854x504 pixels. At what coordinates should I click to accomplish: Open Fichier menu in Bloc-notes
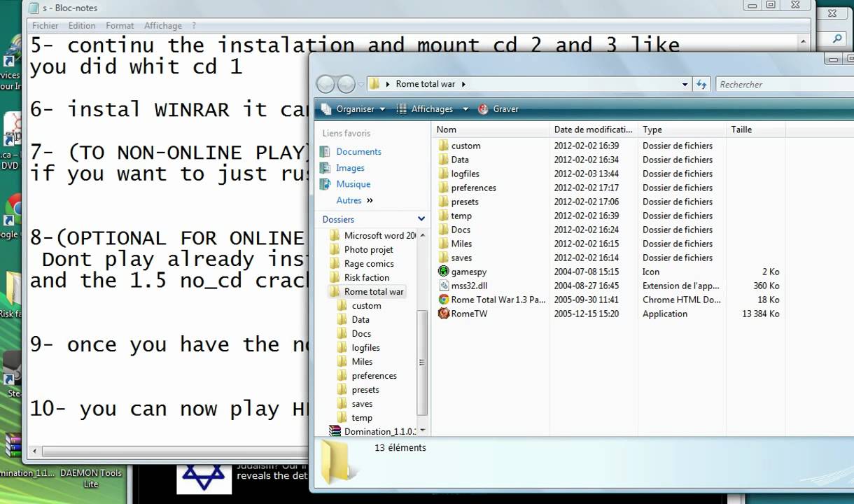click(45, 25)
